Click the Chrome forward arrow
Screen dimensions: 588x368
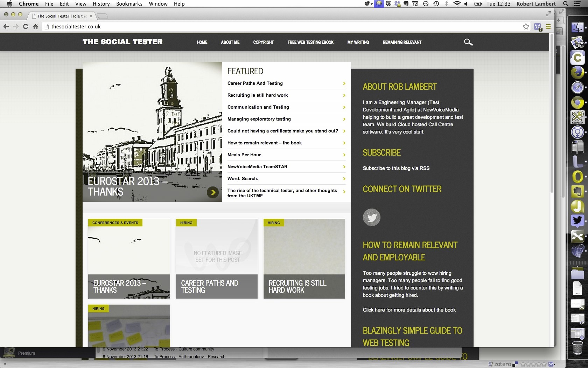pos(16,27)
